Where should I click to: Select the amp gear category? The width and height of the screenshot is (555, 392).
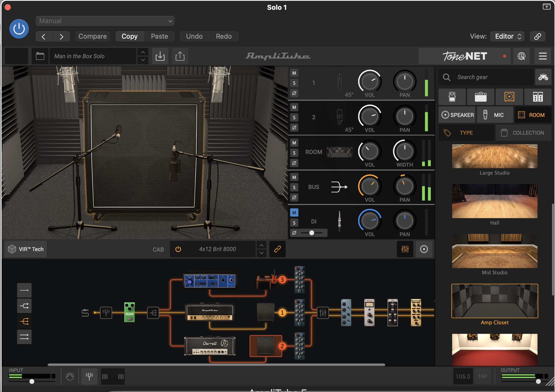[x=481, y=97]
